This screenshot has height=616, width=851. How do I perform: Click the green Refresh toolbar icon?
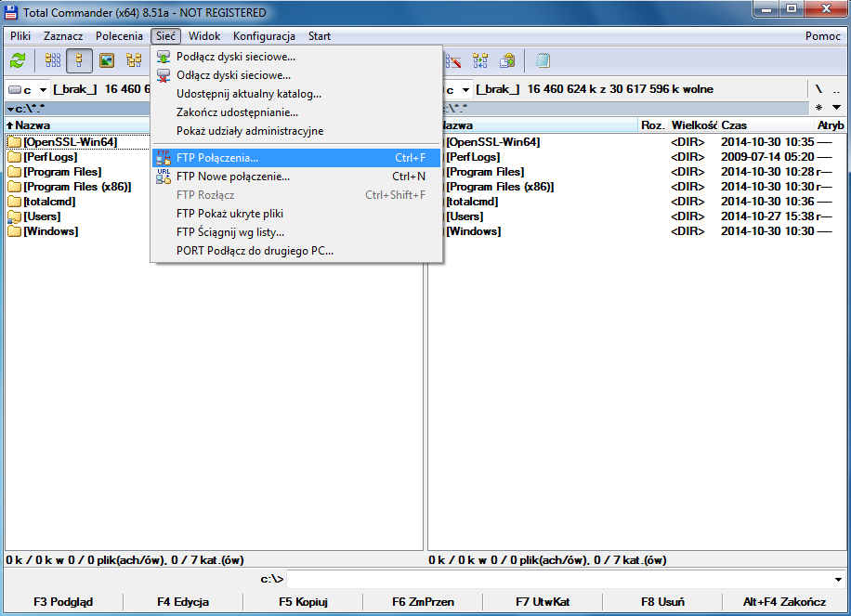(x=18, y=61)
